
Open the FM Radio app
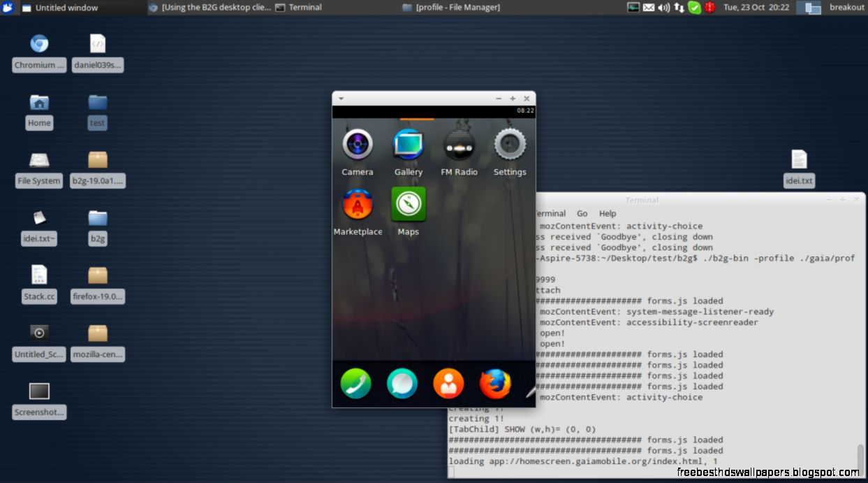click(459, 143)
